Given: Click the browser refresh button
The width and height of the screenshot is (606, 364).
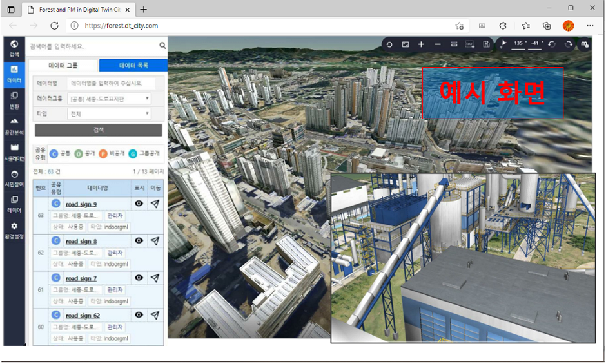Looking at the screenshot, I should [54, 26].
